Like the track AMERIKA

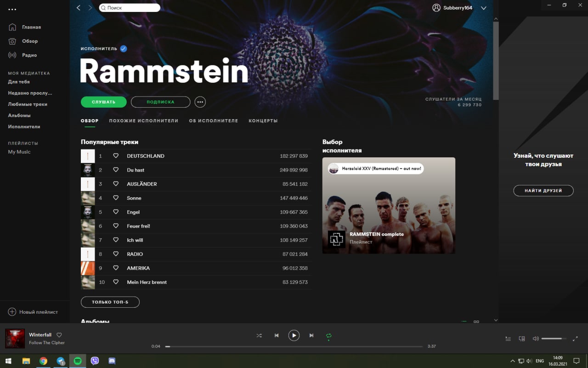[116, 268]
